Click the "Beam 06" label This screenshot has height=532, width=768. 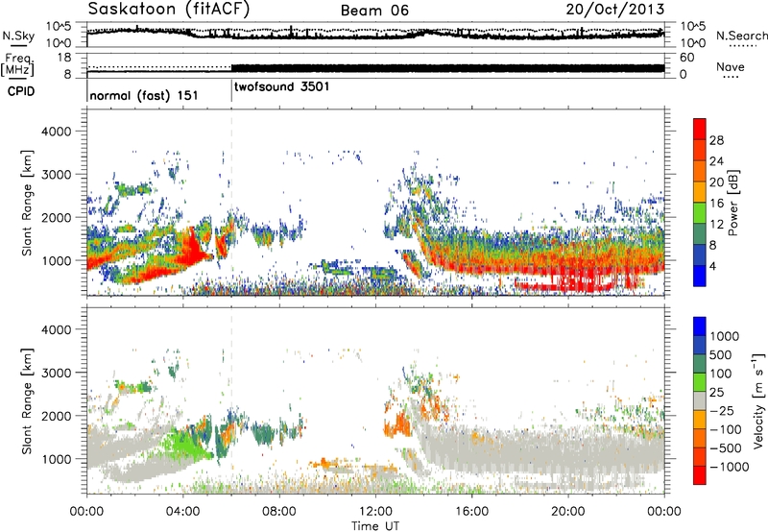[x=374, y=11]
